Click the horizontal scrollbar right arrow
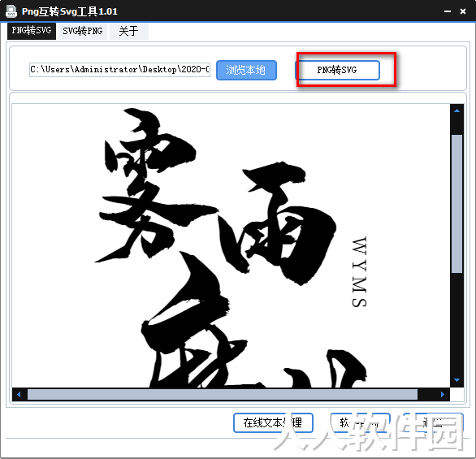The width and height of the screenshot is (476, 459). point(443,394)
